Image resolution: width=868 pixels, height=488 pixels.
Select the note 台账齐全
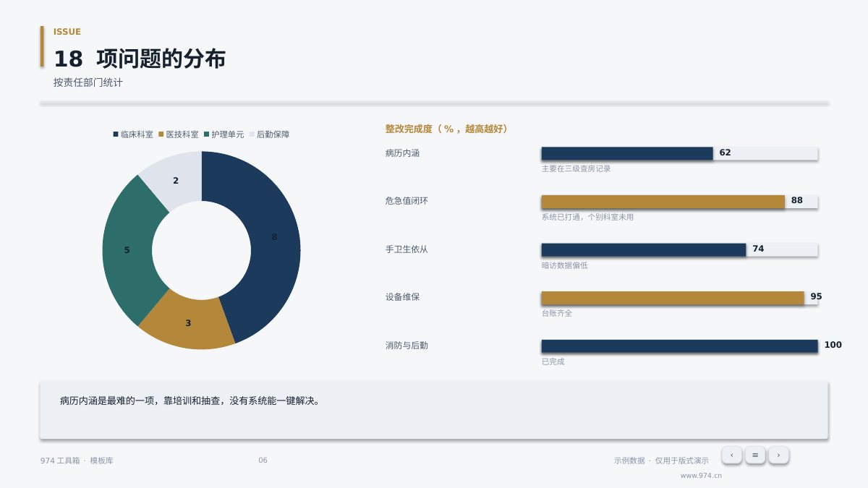556,313
